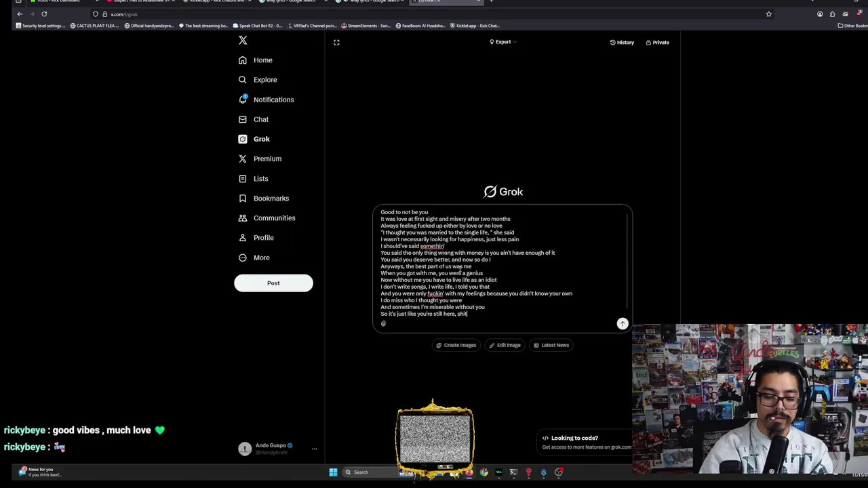This screenshot has height=488, width=868.
Task: Bookmark this page with star icon
Action: (768, 14)
